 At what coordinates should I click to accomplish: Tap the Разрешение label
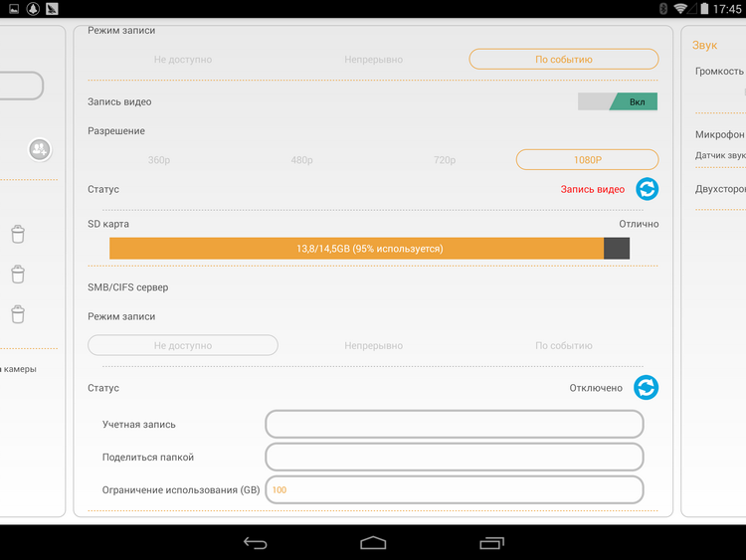[x=116, y=131]
